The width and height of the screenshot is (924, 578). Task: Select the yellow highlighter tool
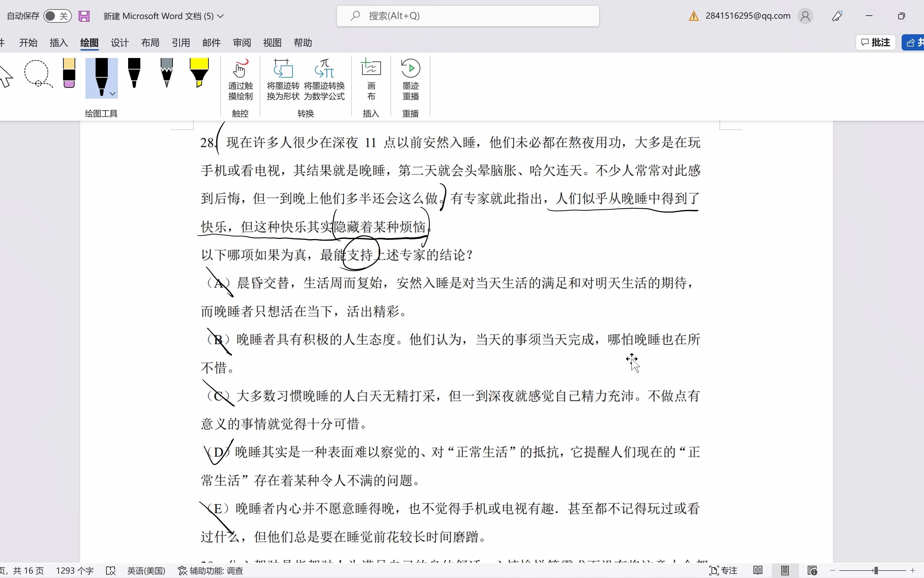[x=199, y=73]
